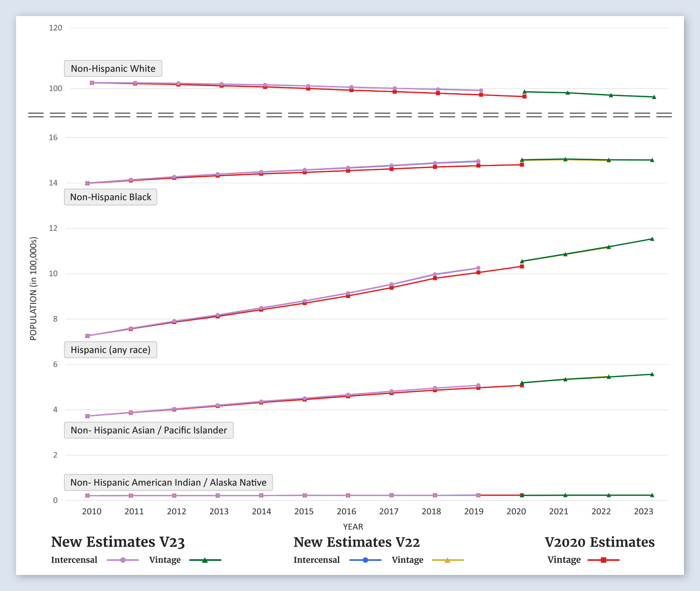700x591 pixels.
Task: Click Non-Hispanic Asian / Pacific Islander label
Action: [x=149, y=430]
